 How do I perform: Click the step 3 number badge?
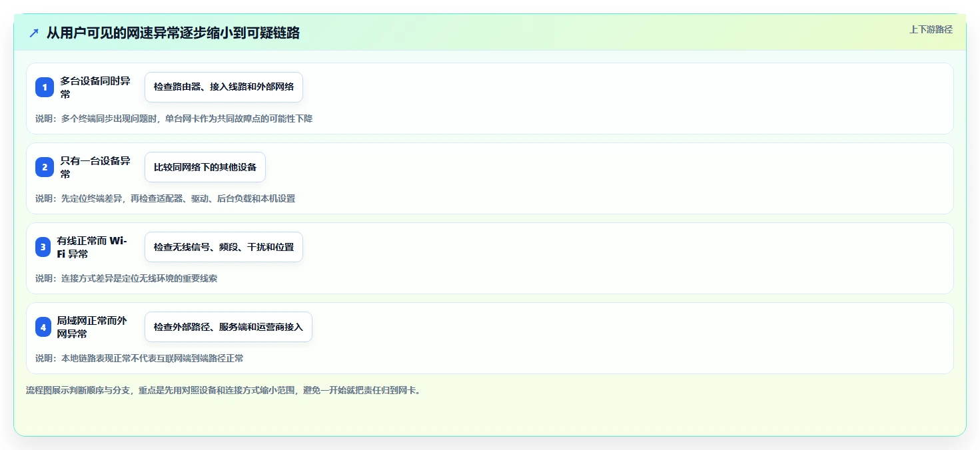[x=43, y=247]
